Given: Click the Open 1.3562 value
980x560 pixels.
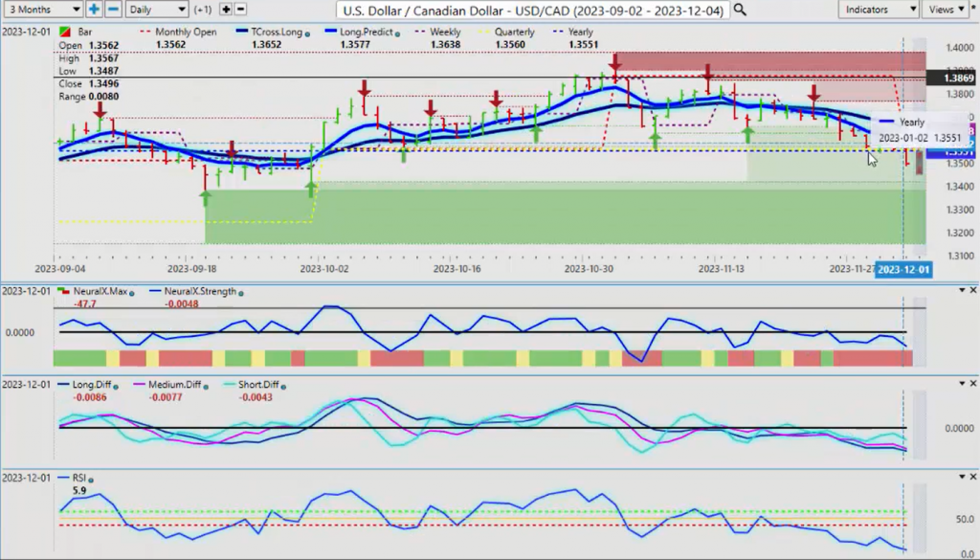Looking at the screenshot, I should coord(103,46).
